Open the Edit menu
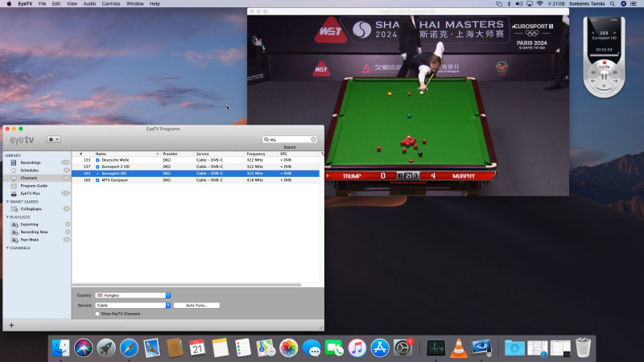The height and width of the screenshot is (362, 644). 56,4
